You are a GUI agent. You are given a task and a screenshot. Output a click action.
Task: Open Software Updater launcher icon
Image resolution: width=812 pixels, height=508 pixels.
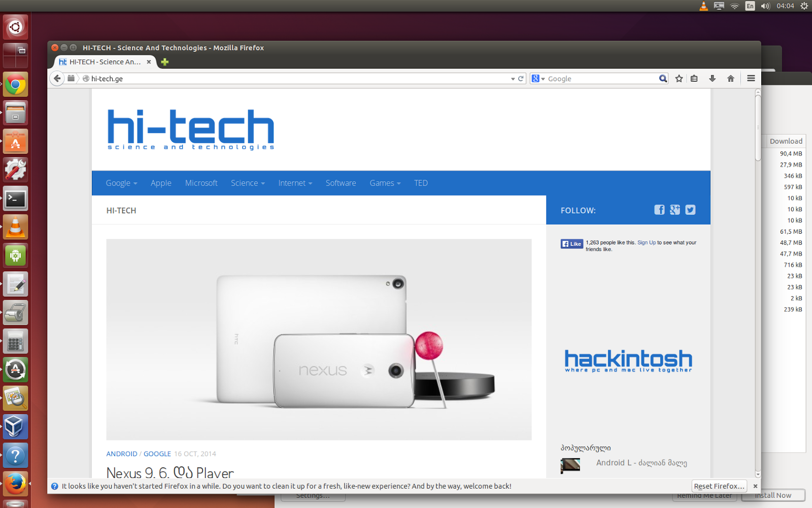[x=15, y=370]
